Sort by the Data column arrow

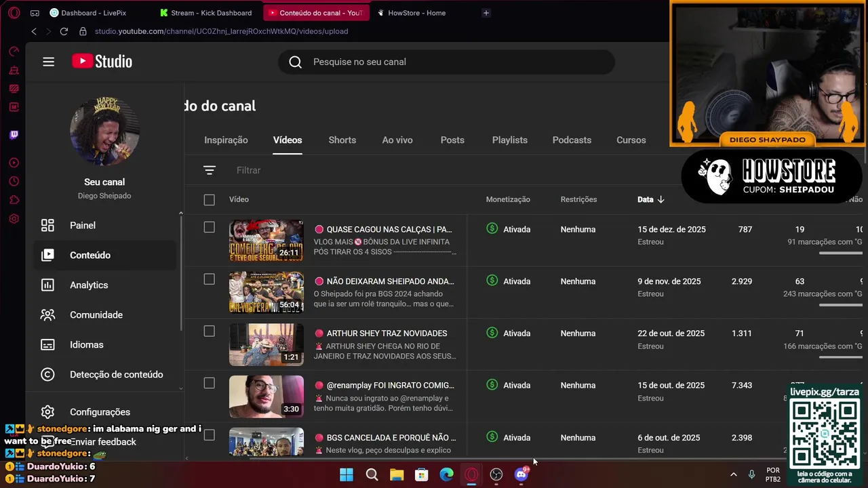pyautogui.click(x=660, y=199)
